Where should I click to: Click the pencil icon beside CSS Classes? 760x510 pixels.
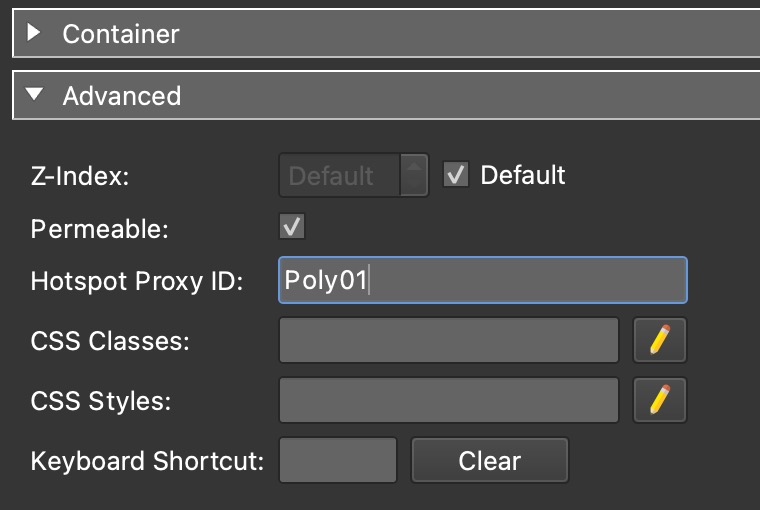pyautogui.click(x=660, y=341)
